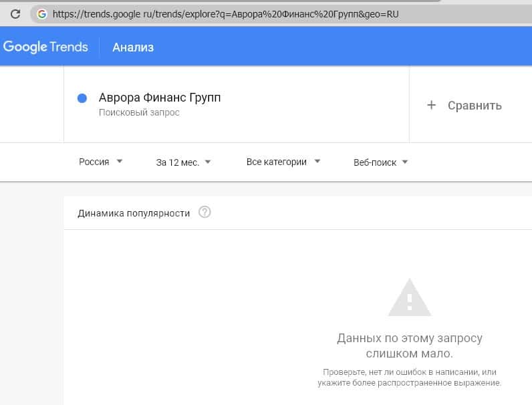Expand the За 12 мес. time range

(x=184, y=162)
